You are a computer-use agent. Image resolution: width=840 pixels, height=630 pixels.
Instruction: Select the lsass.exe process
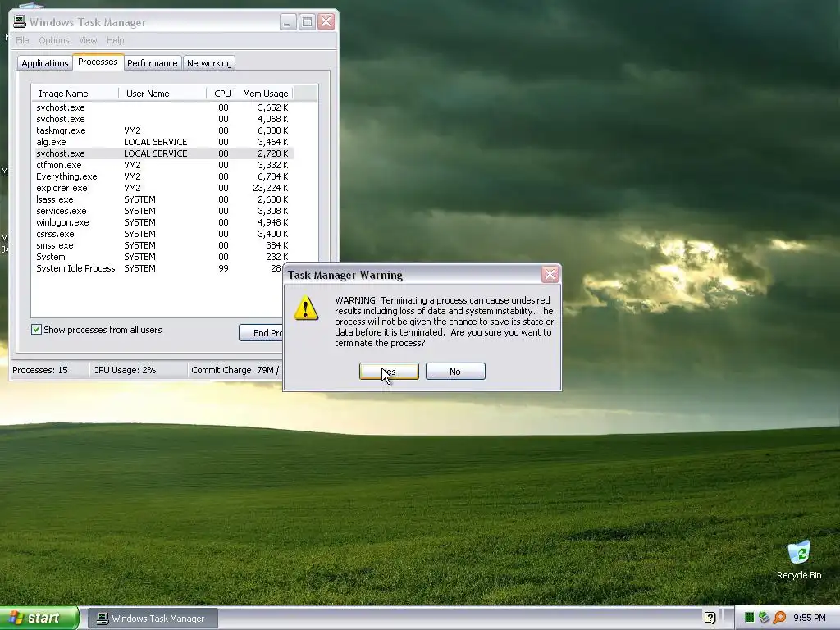(x=163, y=199)
